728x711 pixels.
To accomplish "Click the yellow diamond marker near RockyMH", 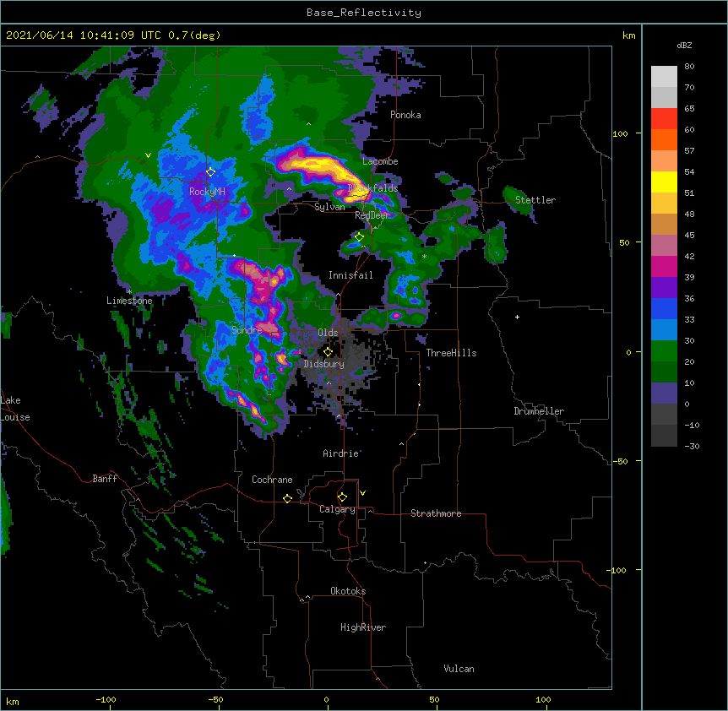I will pos(211,172).
